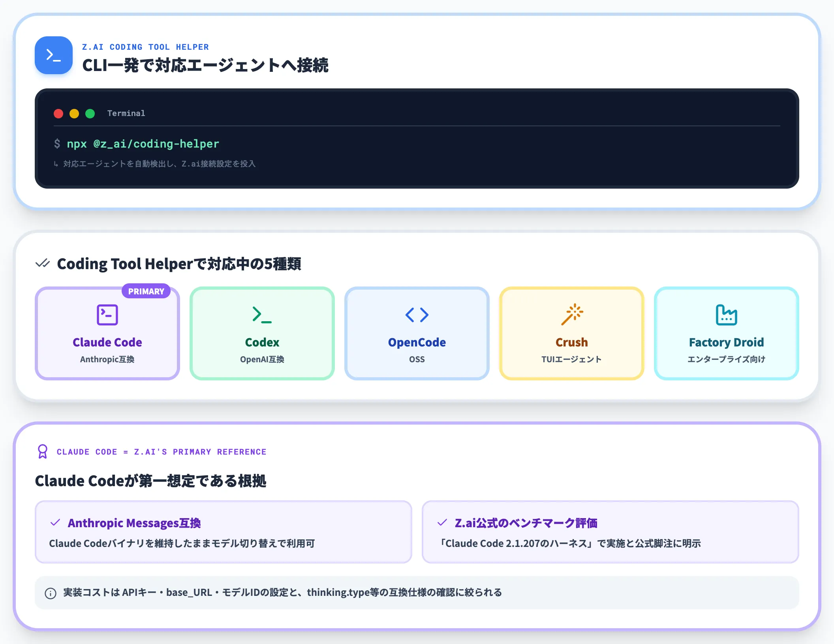Screen dimensions: 834x644
Task: Click the TUIエージェント subtitle
Action: tap(572, 359)
